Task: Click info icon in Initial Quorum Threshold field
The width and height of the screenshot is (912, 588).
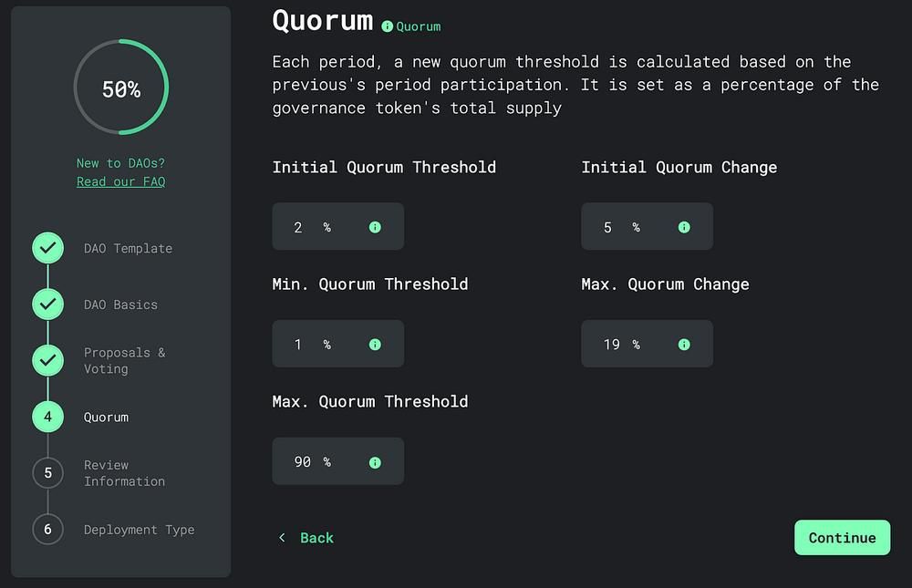Action: [375, 227]
